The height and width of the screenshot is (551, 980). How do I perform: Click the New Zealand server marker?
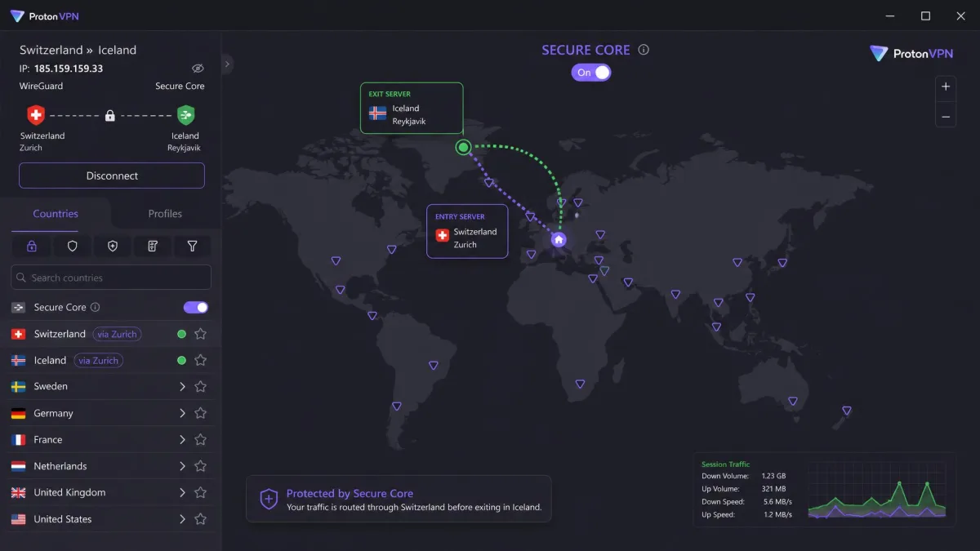point(846,411)
